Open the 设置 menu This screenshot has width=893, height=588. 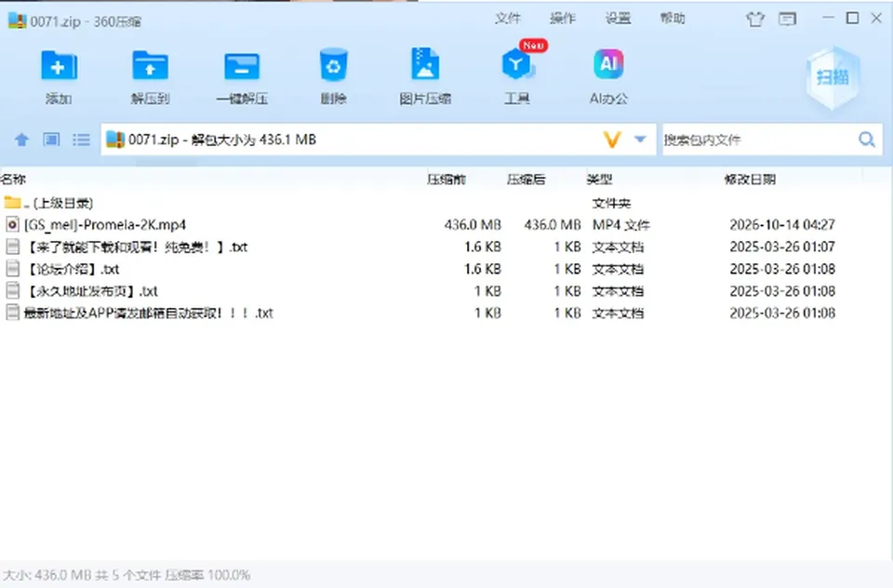pos(618,19)
